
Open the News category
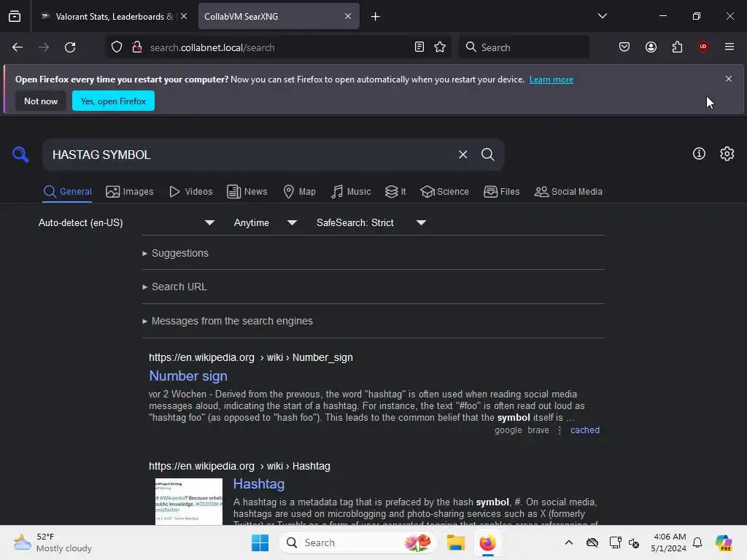pyautogui.click(x=247, y=192)
